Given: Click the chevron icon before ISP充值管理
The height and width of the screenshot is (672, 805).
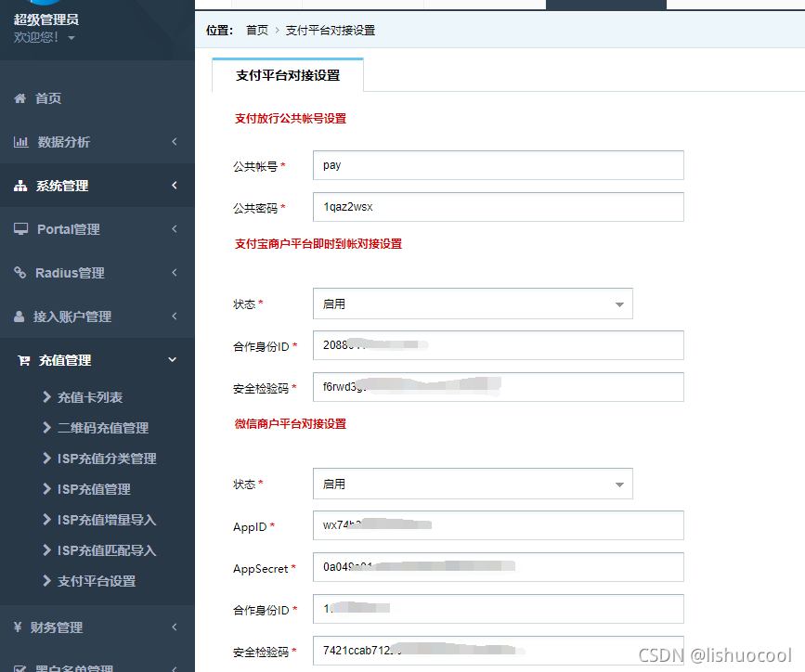Looking at the screenshot, I should click(47, 489).
